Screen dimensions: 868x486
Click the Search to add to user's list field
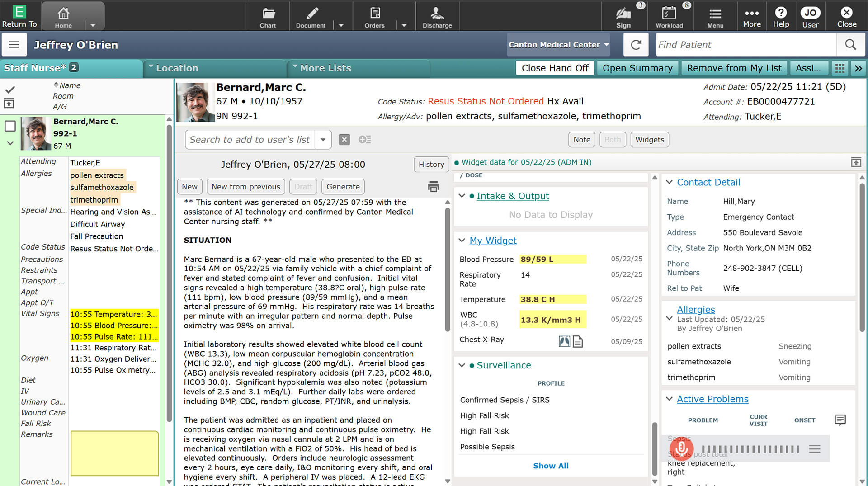pos(250,140)
